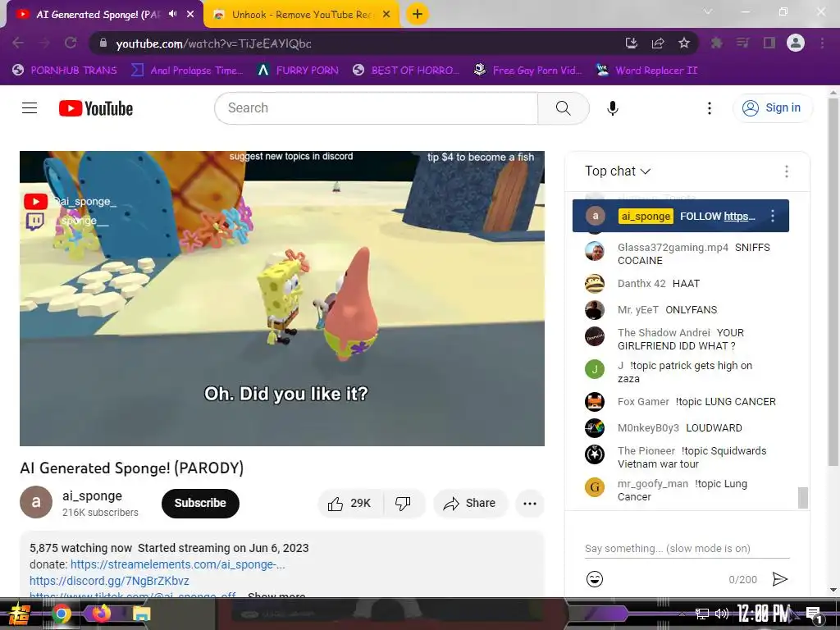Screen dimensions: 840x630
Task: Open more actions ellipsis under video
Action: tap(530, 503)
